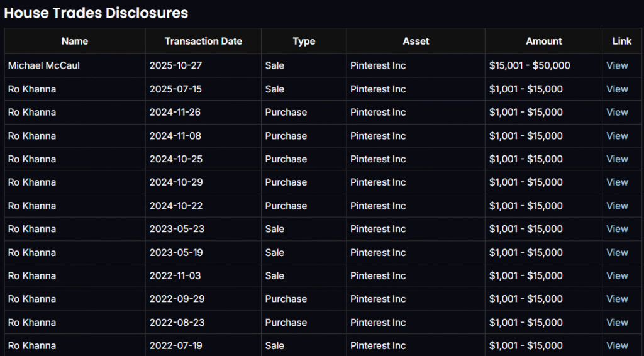Click the Transaction Date column header
Viewport: 644px width, 356px height.
(203, 41)
